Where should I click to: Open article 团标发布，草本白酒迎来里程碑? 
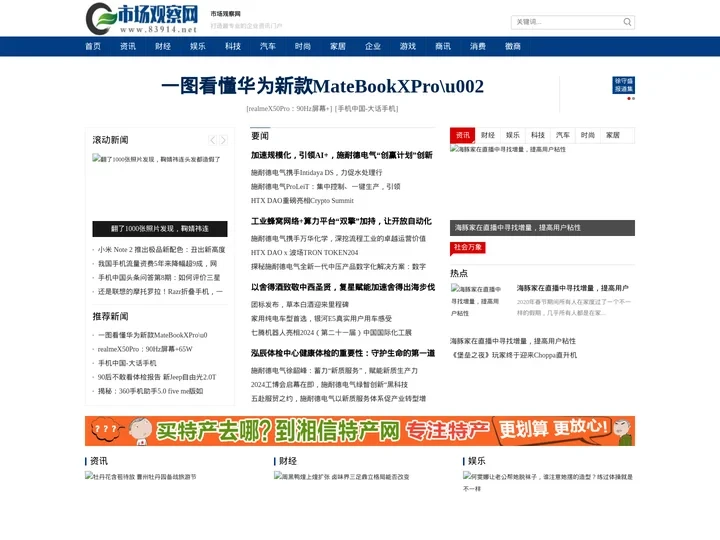coord(300,304)
